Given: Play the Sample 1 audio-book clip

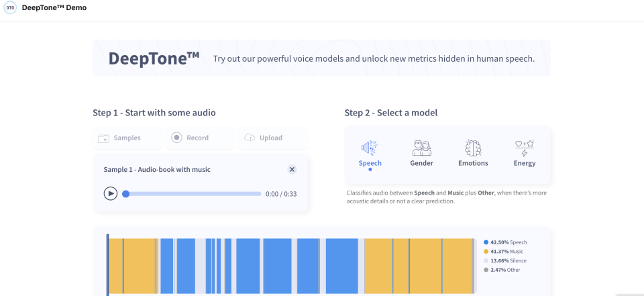Looking at the screenshot, I should (111, 193).
